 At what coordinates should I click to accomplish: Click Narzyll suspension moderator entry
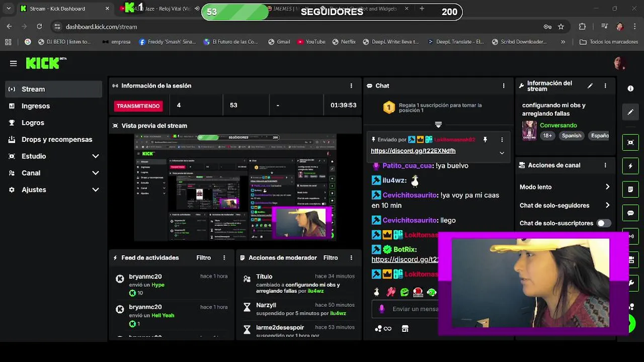pyautogui.click(x=298, y=309)
